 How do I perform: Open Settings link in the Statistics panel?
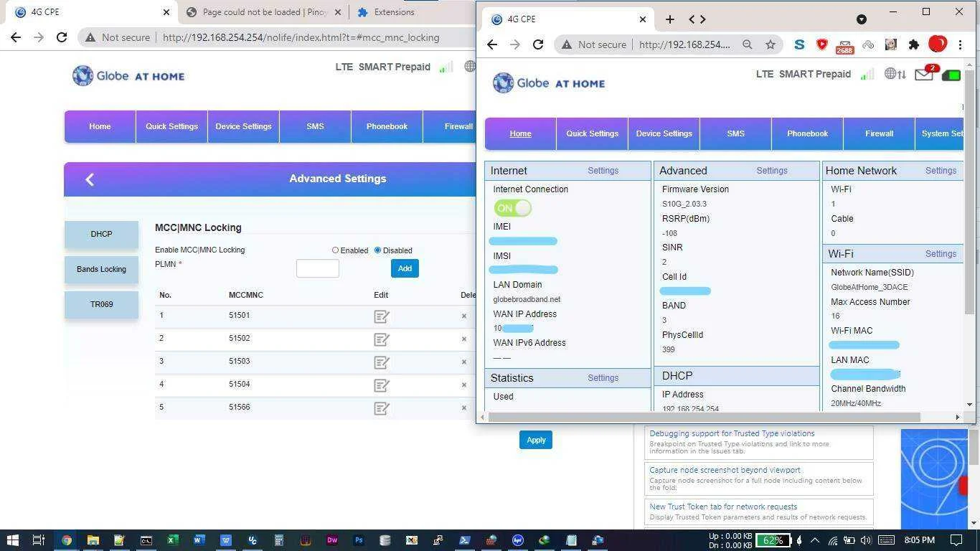click(x=603, y=378)
